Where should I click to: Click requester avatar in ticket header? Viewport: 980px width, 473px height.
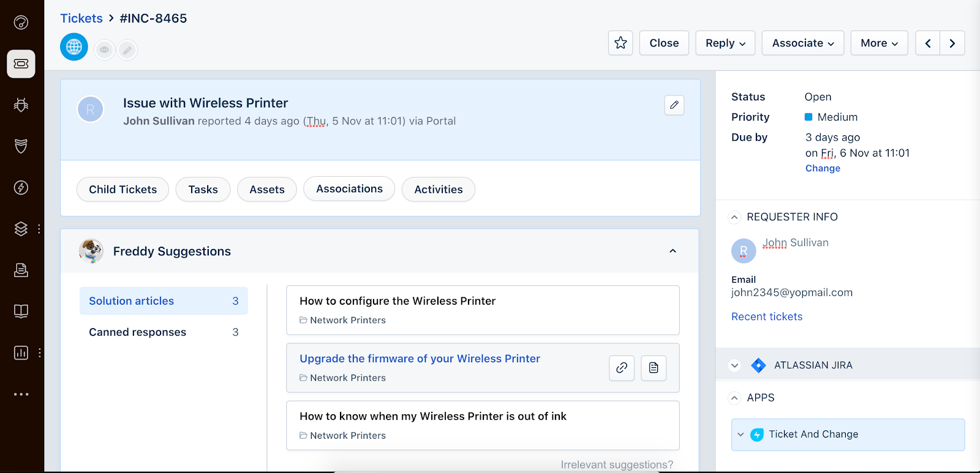pos(91,110)
